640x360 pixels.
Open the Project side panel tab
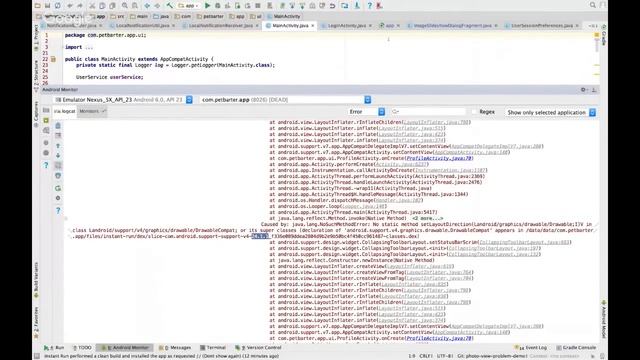(36, 38)
